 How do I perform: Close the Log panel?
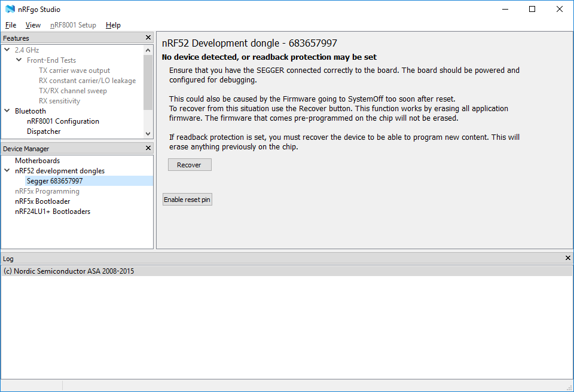(568, 258)
